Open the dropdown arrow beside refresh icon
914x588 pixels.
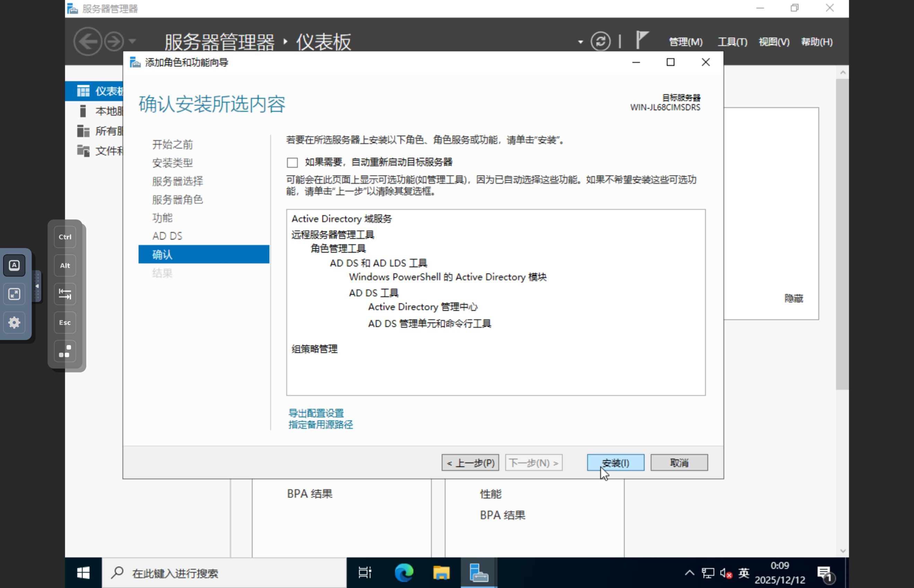(580, 42)
